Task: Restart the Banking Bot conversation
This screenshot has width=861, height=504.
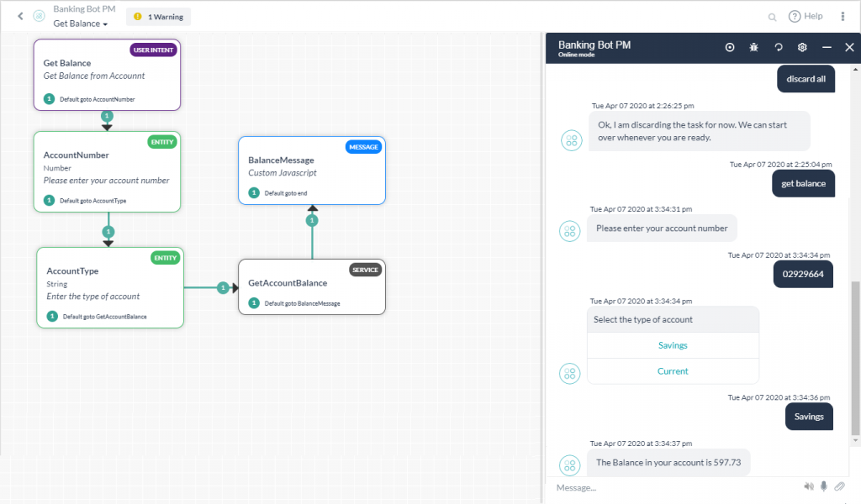Action: pos(777,47)
